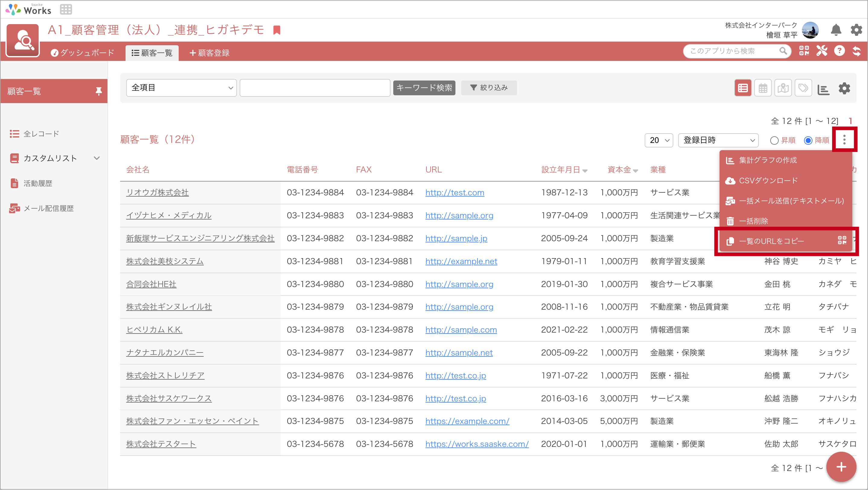Click the QR code icon in the red bar

804,51
